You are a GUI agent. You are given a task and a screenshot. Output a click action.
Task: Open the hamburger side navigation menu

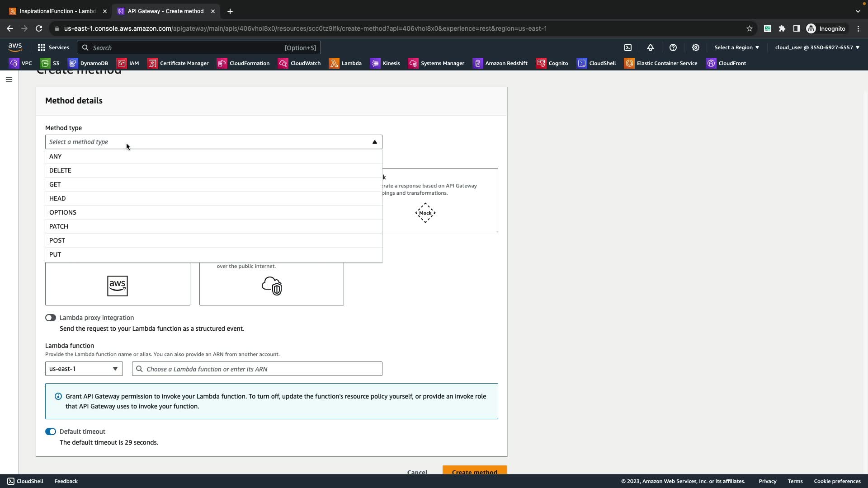point(9,80)
